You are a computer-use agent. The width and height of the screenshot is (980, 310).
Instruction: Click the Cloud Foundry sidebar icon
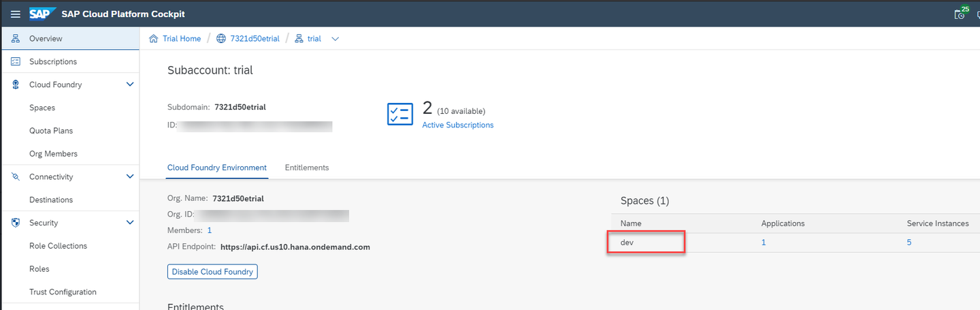(x=16, y=85)
